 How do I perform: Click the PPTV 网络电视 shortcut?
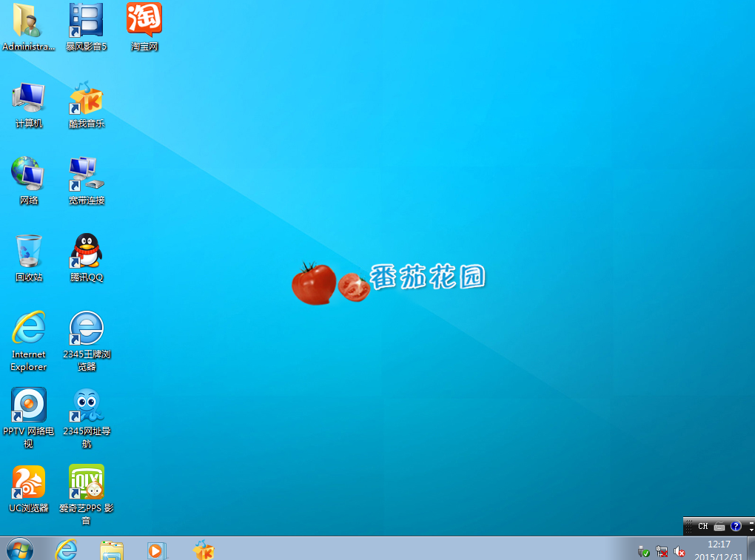pos(28,418)
